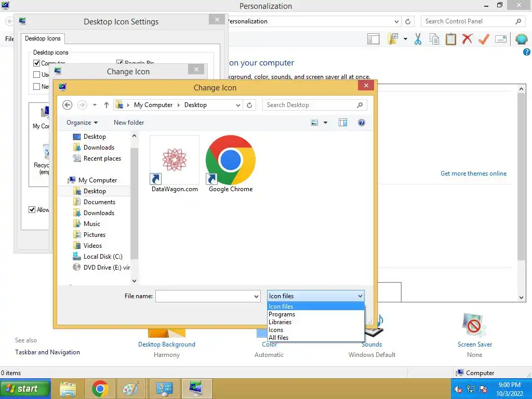
Task: Click the Cut scissors icon in Personalization toolbar
Action: pyautogui.click(x=418, y=39)
